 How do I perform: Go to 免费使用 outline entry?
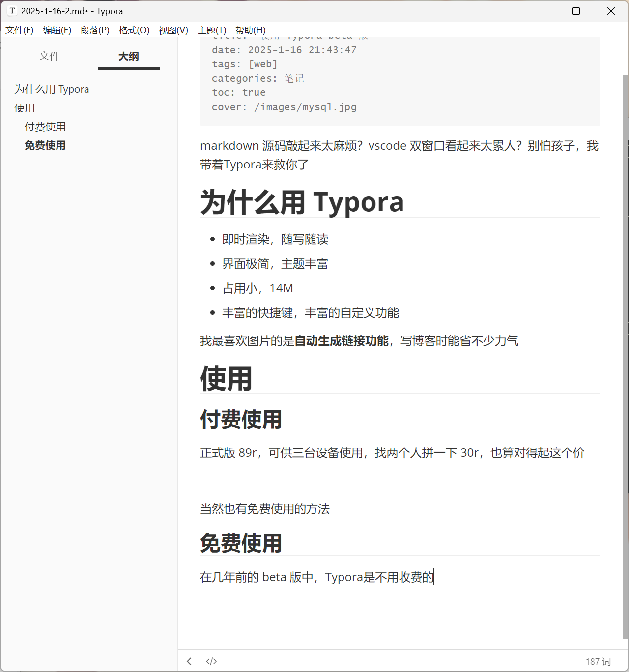[45, 145]
